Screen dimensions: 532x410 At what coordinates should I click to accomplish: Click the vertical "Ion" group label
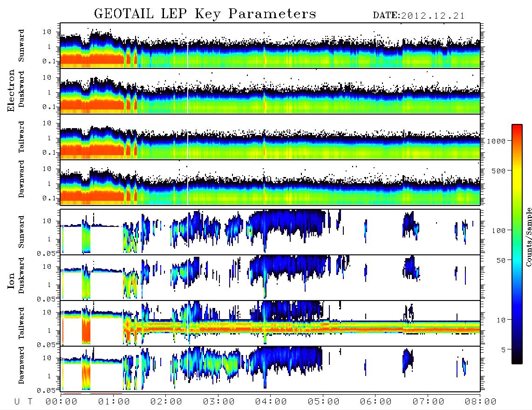point(11,281)
